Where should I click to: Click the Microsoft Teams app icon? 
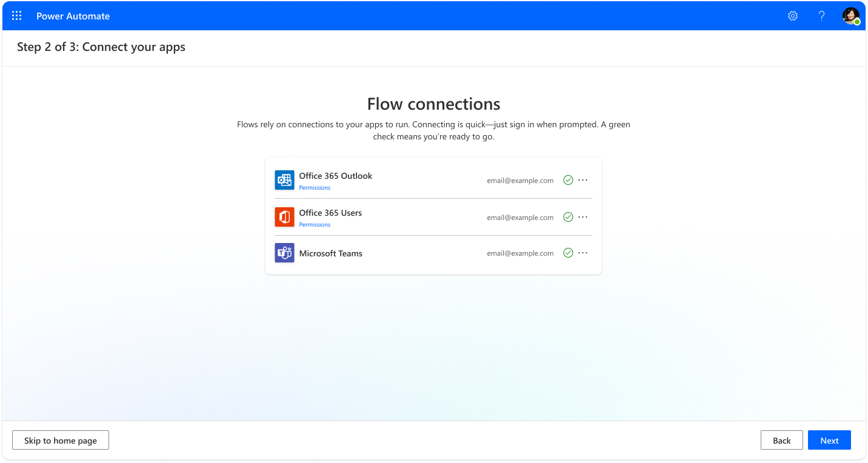click(x=284, y=253)
